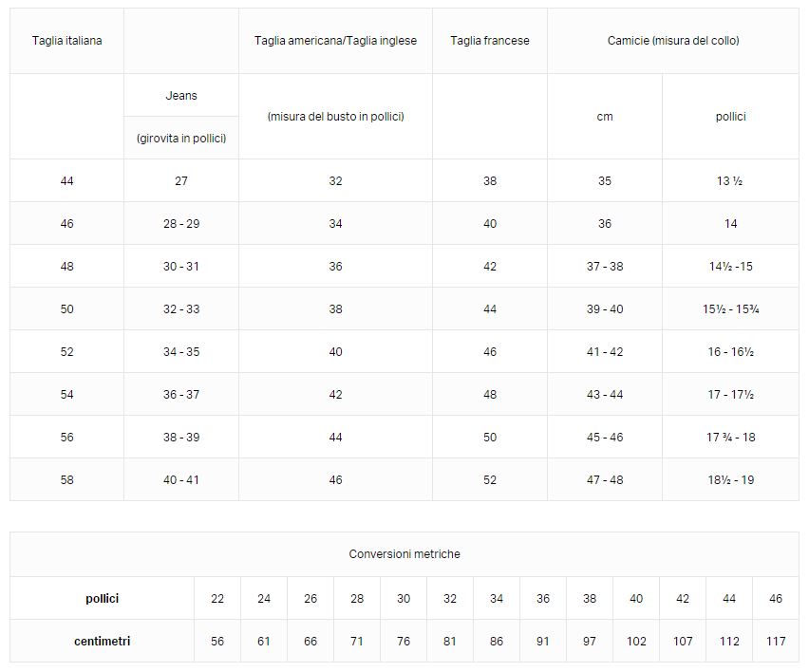The height and width of the screenshot is (672, 809).
Task: Click the "Taglia italiana" column header
Action: coord(66,41)
